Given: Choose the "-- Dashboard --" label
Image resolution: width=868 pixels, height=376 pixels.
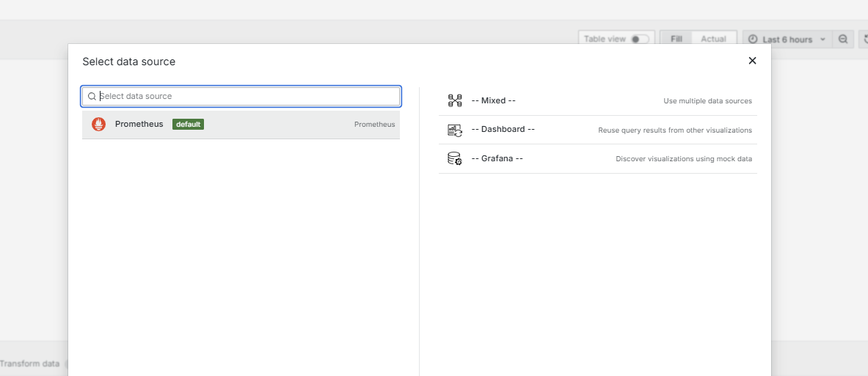Looking at the screenshot, I should coord(503,129).
